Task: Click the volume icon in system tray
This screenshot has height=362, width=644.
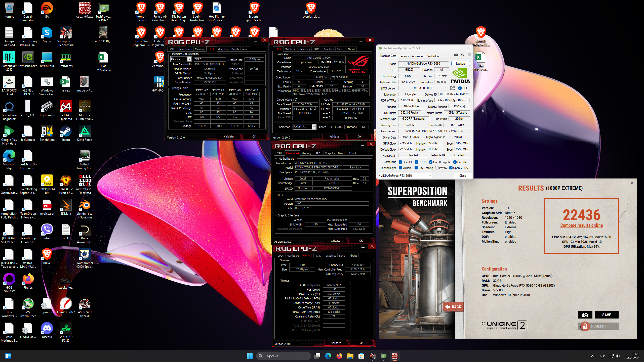Action: 618,356
